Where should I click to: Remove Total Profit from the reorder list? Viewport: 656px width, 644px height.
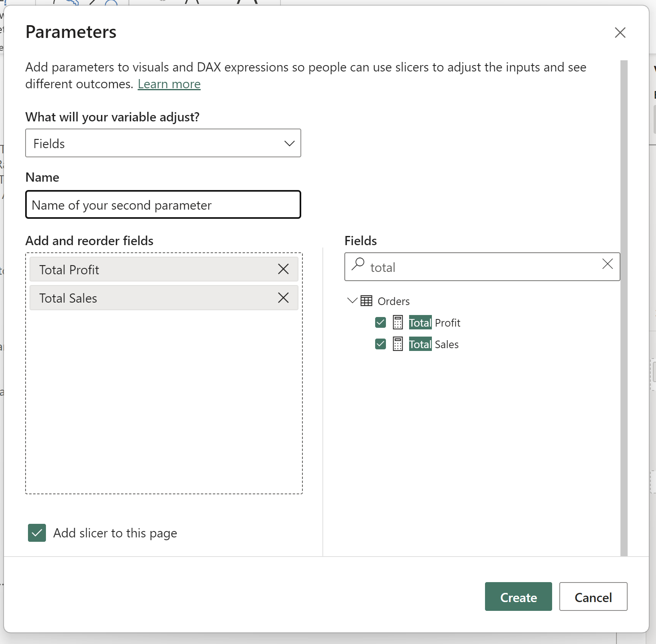click(283, 269)
